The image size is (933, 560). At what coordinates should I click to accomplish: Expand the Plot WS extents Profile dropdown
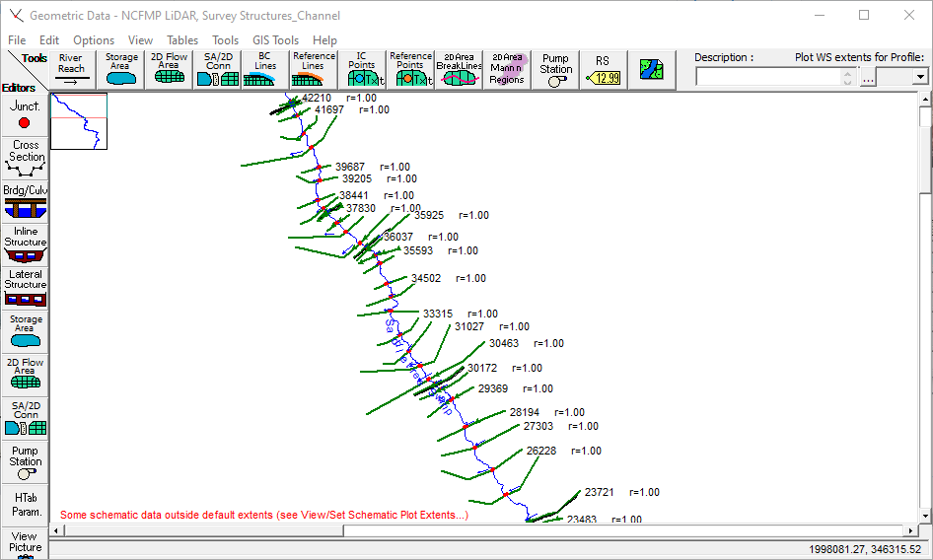[x=921, y=77]
